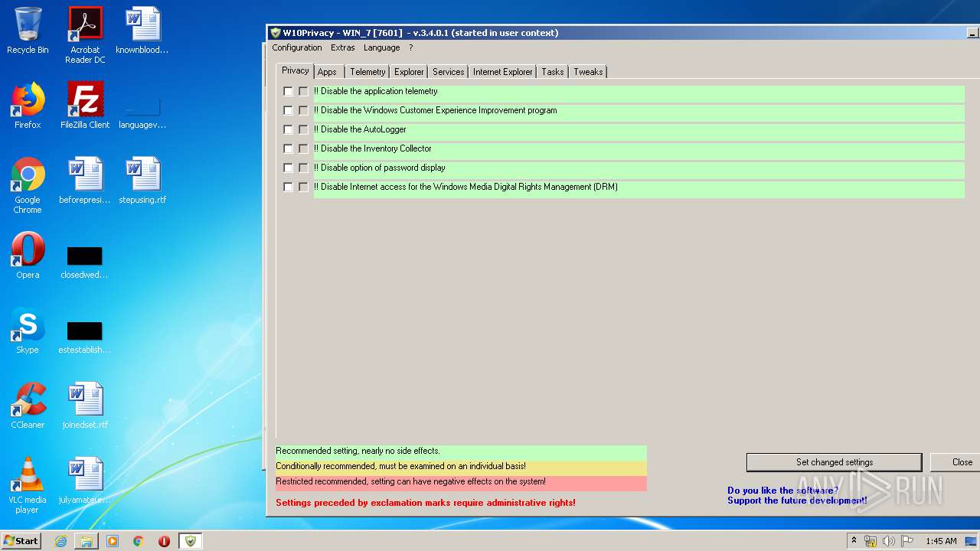Click the Set changed settings button
This screenshot has height=551, width=980.
pyautogui.click(x=834, y=462)
